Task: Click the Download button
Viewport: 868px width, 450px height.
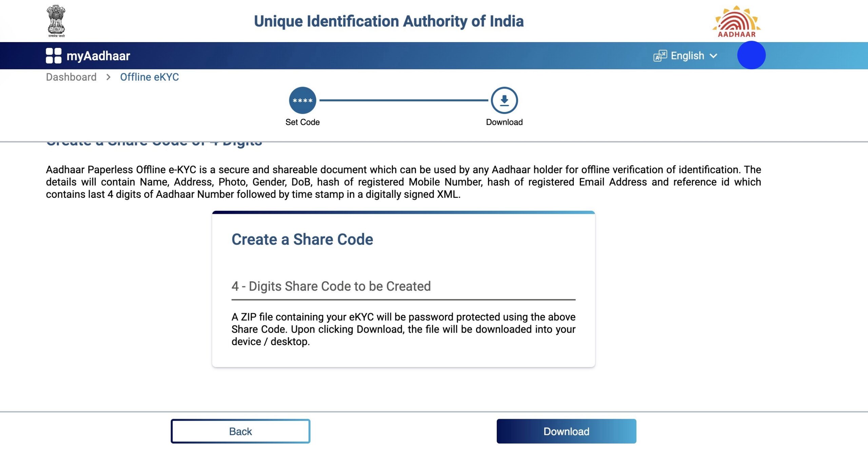Action: [x=566, y=431]
